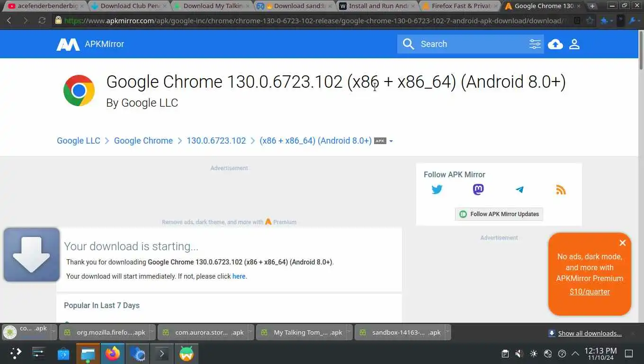This screenshot has width=644, height=364.
Task: Click the upload APK cloud icon
Action: click(555, 44)
